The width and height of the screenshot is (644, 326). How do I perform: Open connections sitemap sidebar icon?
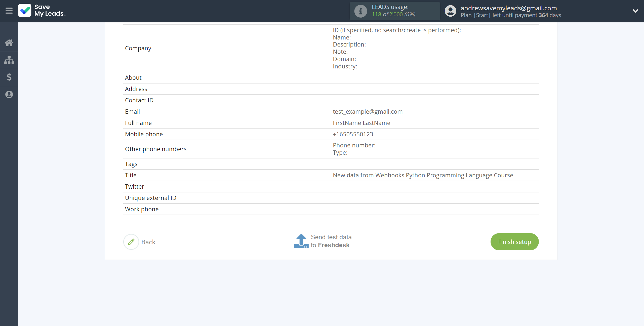9,60
